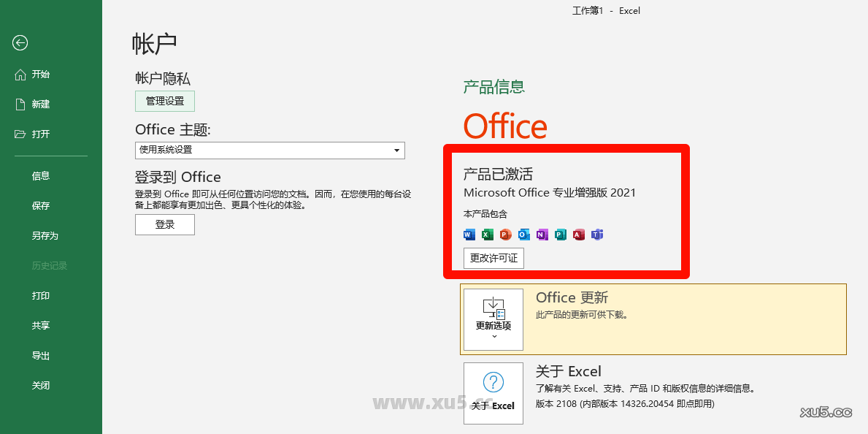Image resolution: width=868 pixels, height=434 pixels.
Task: Select the OneNote product icon
Action: click(542, 235)
